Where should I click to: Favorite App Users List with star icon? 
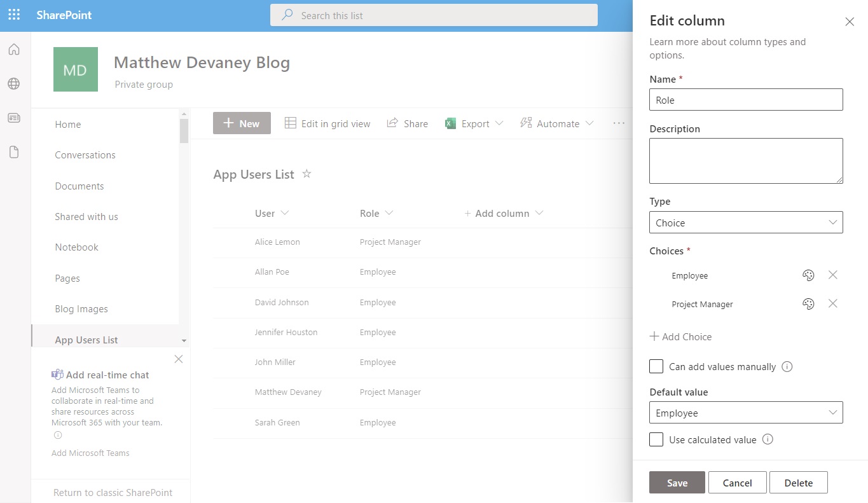pos(307,174)
